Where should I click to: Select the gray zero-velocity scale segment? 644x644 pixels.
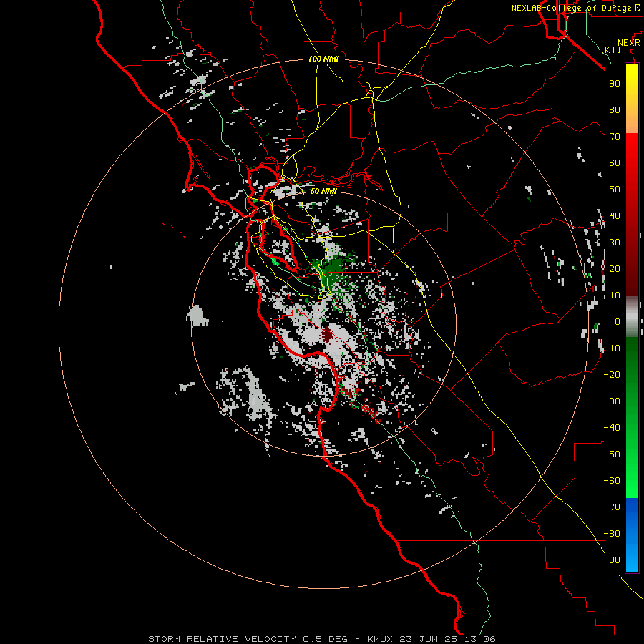(632, 317)
